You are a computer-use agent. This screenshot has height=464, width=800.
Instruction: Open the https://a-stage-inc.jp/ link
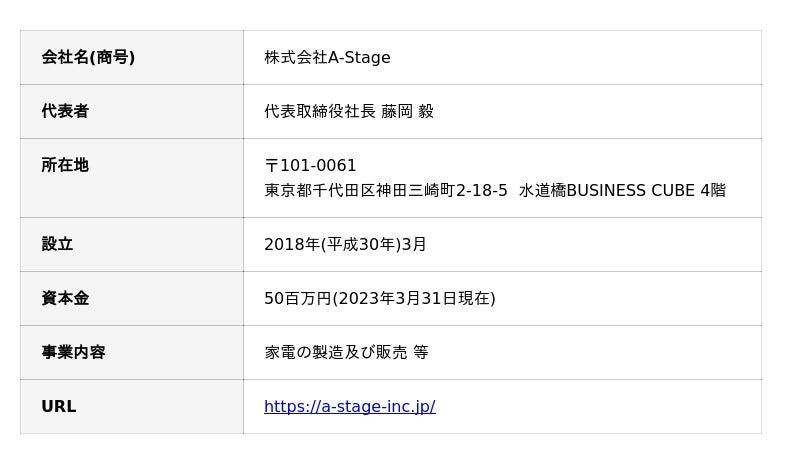click(349, 406)
